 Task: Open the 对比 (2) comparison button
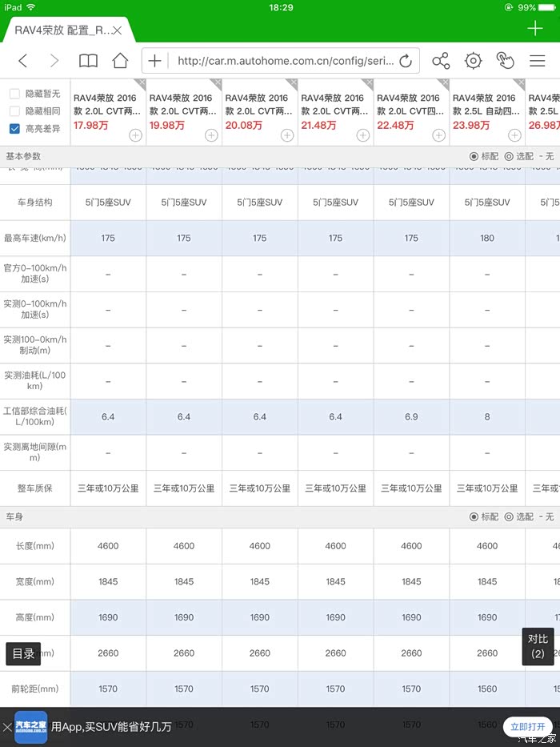click(538, 646)
